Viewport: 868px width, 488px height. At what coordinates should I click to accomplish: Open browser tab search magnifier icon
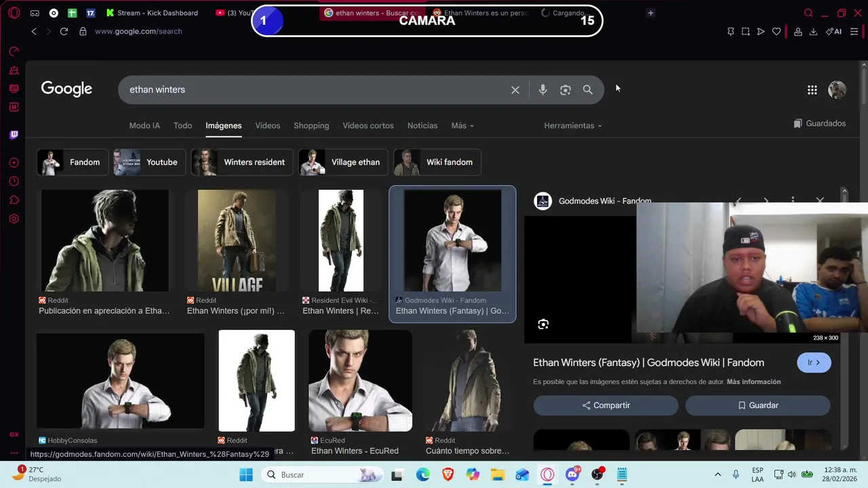(x=808, y=13)
